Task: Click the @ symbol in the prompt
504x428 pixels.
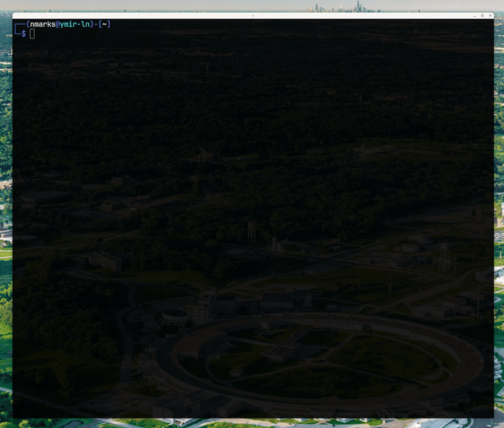Action: 57,25
